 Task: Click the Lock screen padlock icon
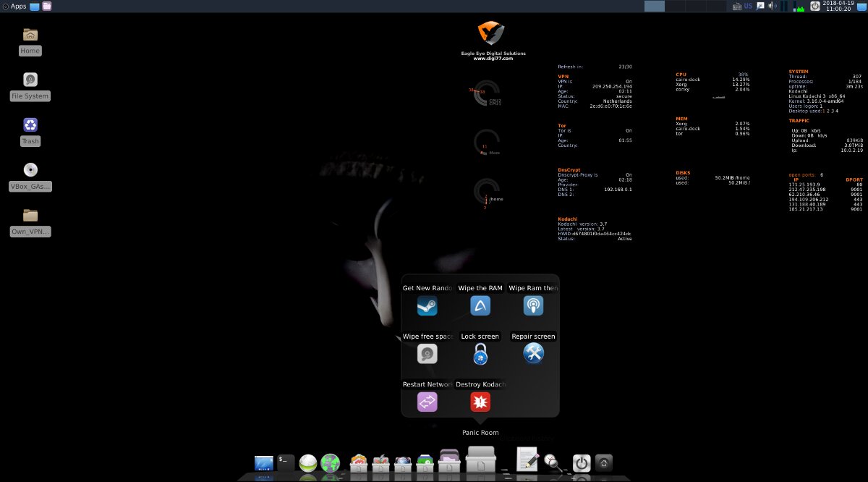tap(480, 354)
